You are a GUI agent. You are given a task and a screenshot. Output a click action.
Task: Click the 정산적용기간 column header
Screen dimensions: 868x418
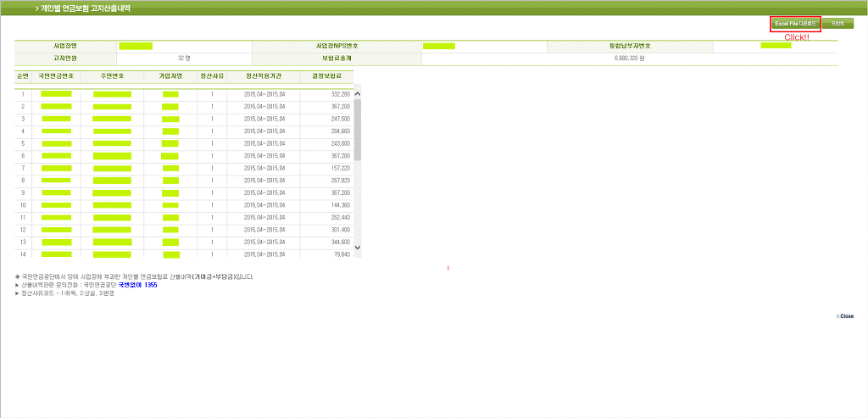(264, 76)
